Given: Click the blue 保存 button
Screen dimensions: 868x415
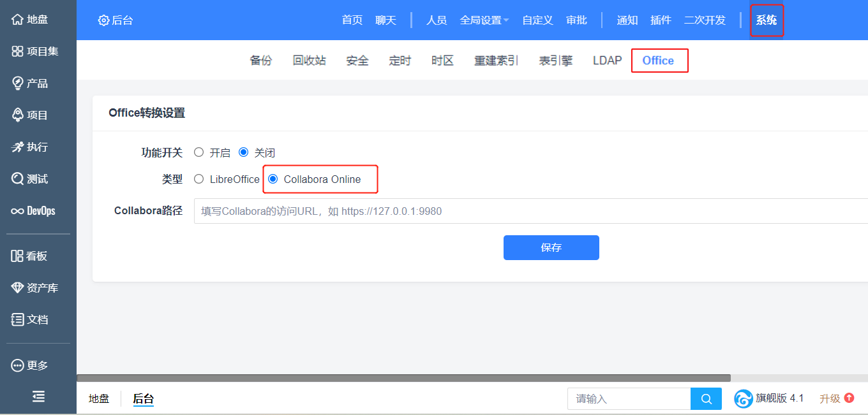Looking at the screenshot, I should click(551, 247).
